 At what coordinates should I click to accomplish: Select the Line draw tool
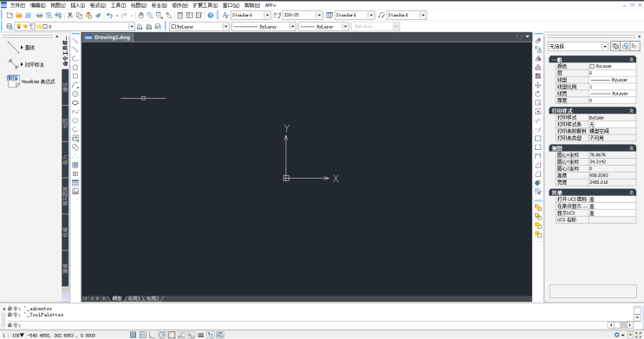click(x=75, y=41)
